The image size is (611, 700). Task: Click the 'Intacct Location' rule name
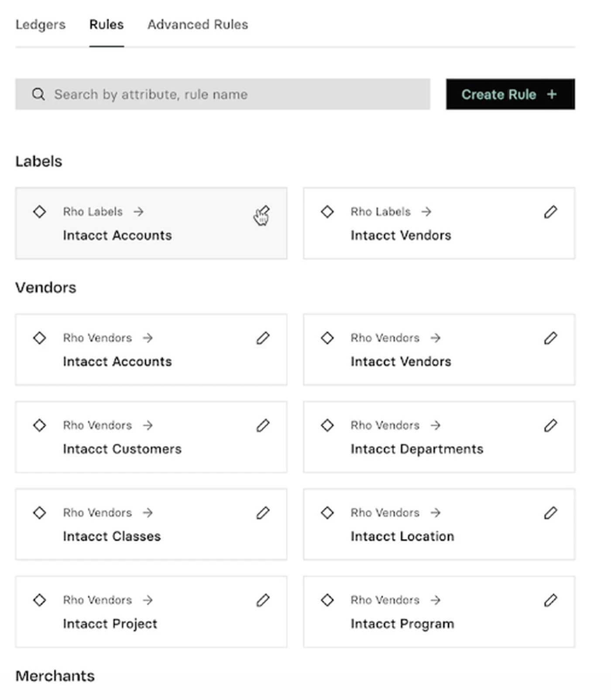point(402,536)
